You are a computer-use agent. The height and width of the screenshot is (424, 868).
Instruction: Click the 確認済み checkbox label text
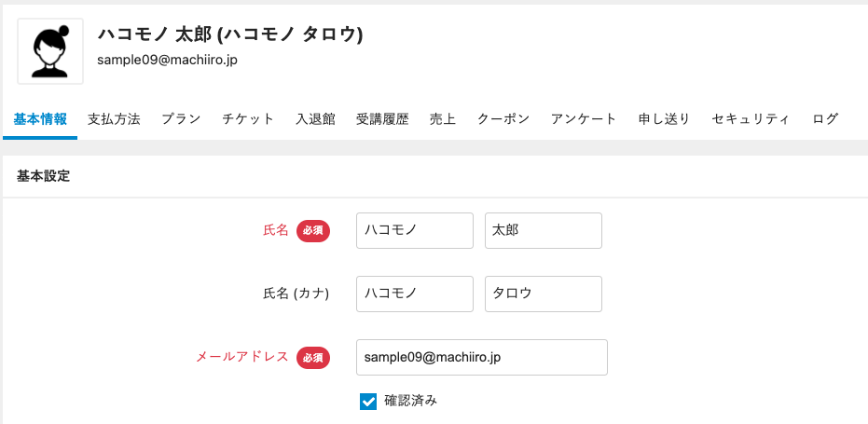coord(410,402)
